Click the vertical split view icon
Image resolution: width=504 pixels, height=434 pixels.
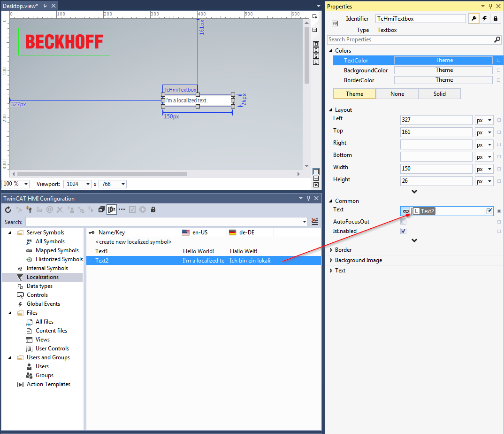click(316, 171)
